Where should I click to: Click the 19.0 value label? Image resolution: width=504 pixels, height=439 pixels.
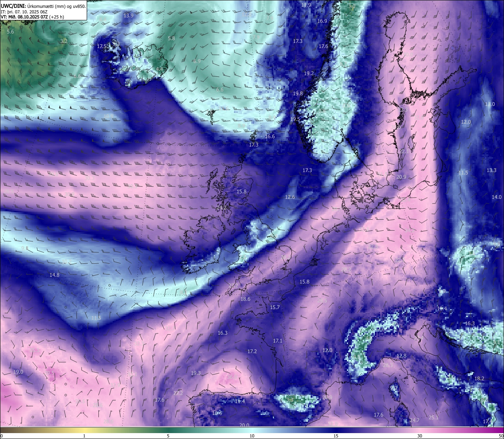tap(18, 372)
